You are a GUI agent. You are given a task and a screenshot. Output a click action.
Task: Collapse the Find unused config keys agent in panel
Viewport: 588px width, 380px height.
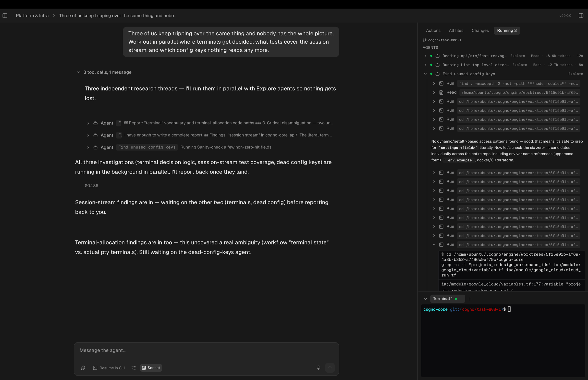click(x=425, y=74)
